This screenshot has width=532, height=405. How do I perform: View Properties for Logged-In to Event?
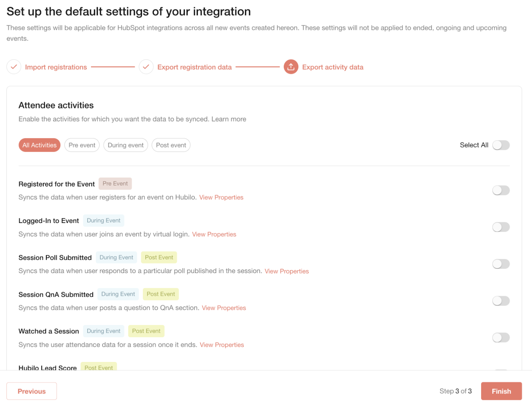(x=214, y=234)
